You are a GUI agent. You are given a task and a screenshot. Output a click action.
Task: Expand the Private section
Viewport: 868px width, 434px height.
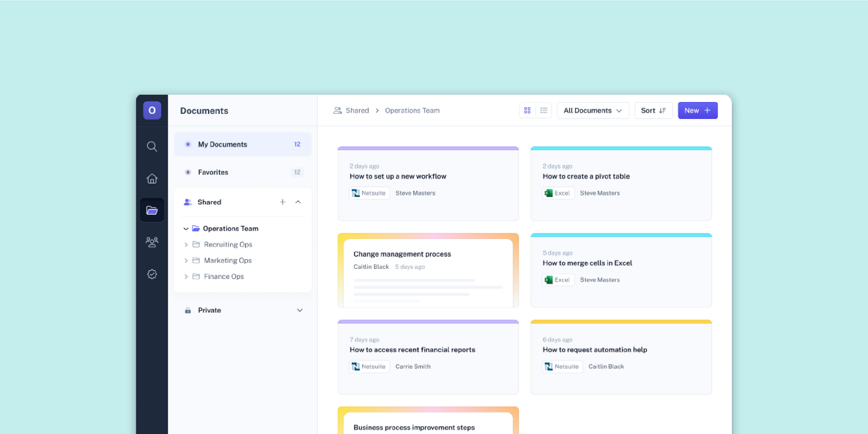point(300,310)
